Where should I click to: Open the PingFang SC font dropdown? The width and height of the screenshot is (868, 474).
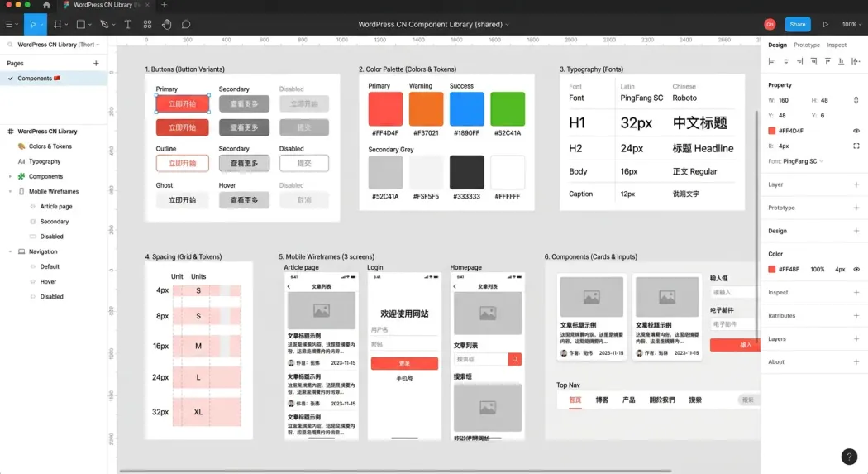803,161
